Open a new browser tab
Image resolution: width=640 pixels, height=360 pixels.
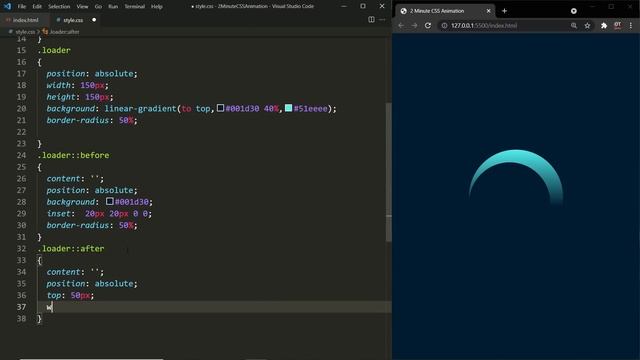504,11
